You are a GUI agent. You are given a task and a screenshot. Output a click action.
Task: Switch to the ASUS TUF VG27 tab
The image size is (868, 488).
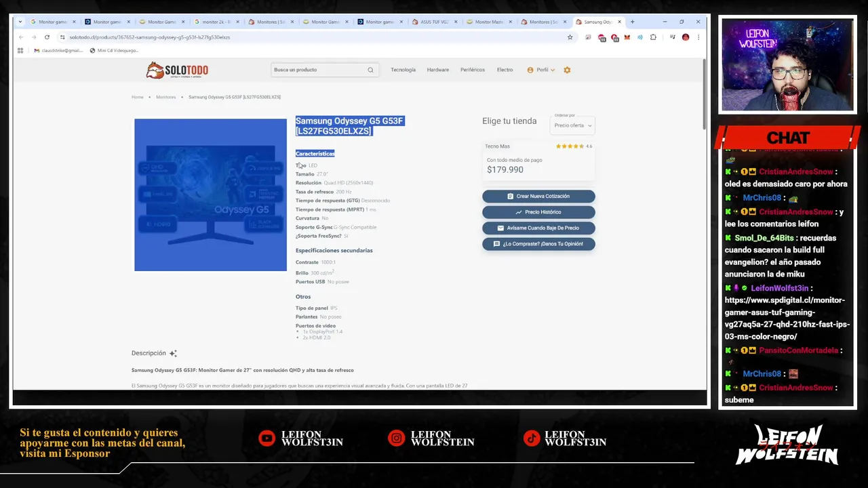tap(434, 22)
